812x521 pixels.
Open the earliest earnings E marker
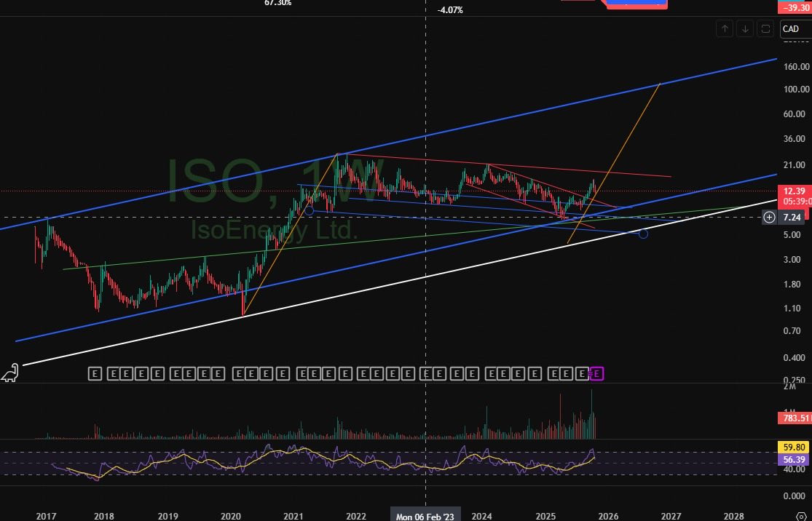[x=94, y=373]
